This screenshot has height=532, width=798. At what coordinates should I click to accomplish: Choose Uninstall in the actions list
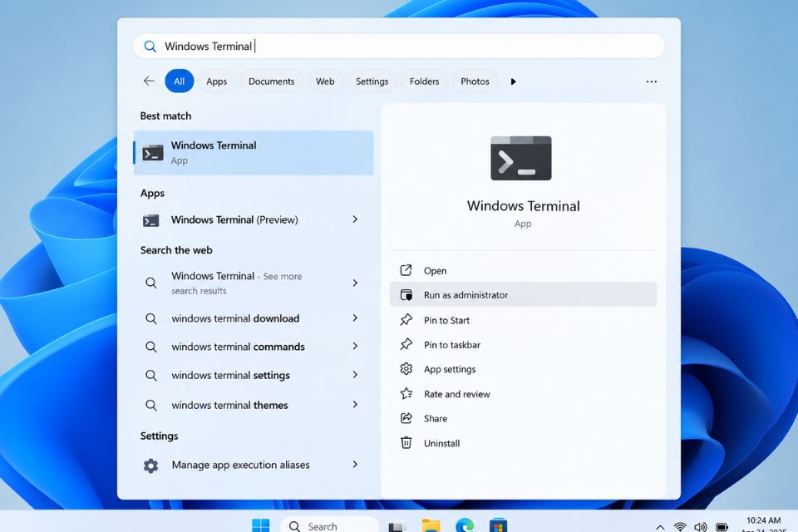pos(523,443)
